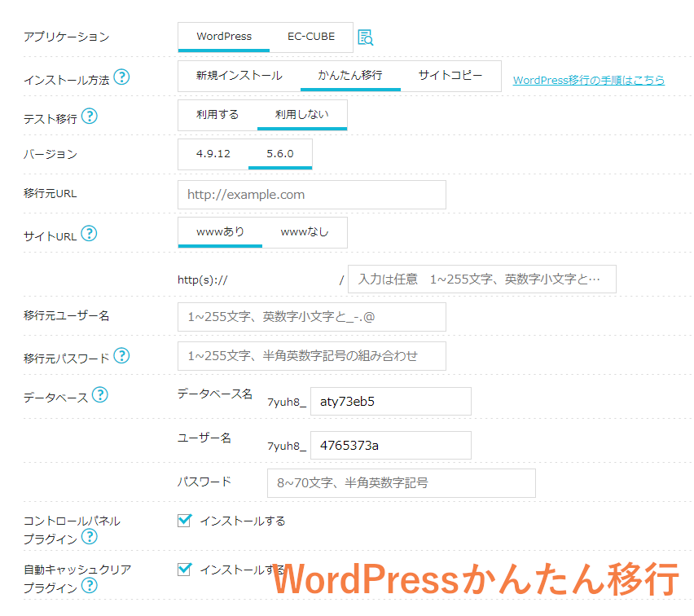Select wwwあり site URL option

pos(220,232)
